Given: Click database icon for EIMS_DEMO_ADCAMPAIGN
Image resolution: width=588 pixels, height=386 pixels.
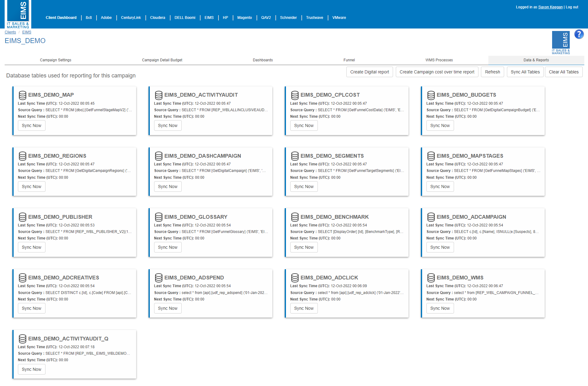Looking at the screenshot, I should coord(431,217).
